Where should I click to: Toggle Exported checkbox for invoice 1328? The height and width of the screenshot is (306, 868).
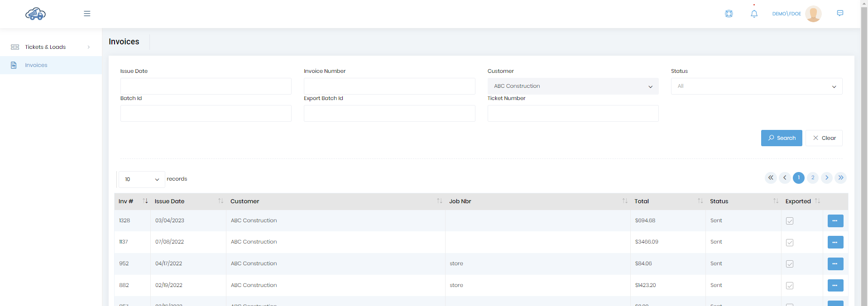pyautogui.click(x=790, y=221)
